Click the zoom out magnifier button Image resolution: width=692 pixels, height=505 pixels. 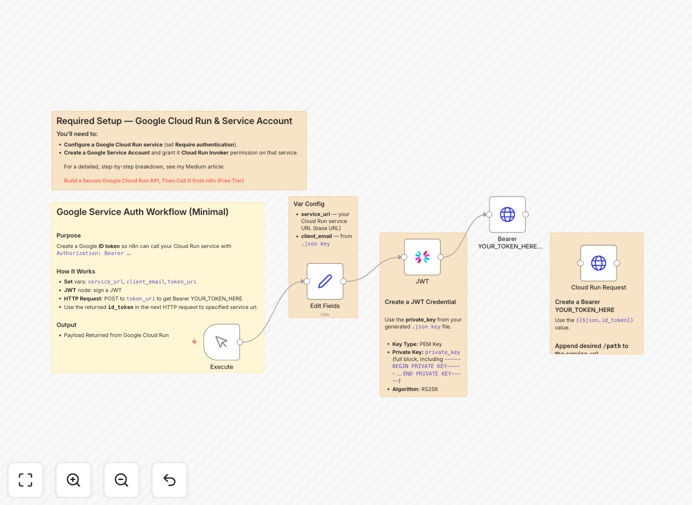click(x=121, y=480)
